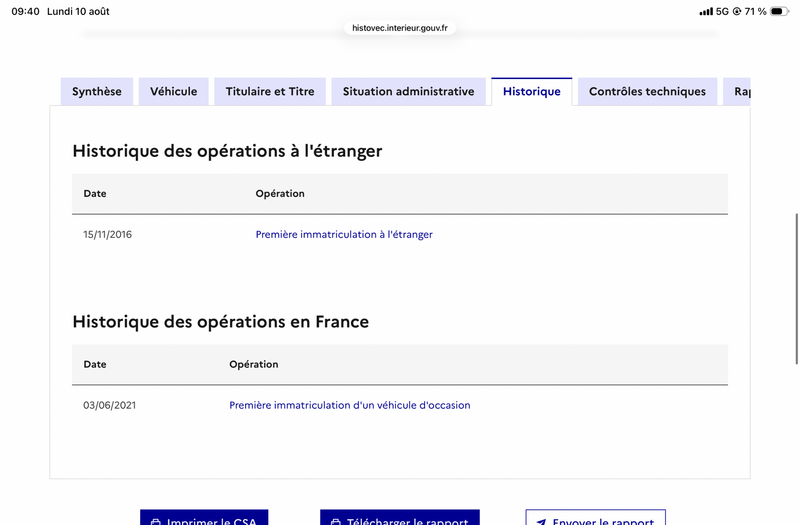This screenshot has width=800, height=525.
Task: Click the date 15/11/2016 cell
Action: pos(108,235)
